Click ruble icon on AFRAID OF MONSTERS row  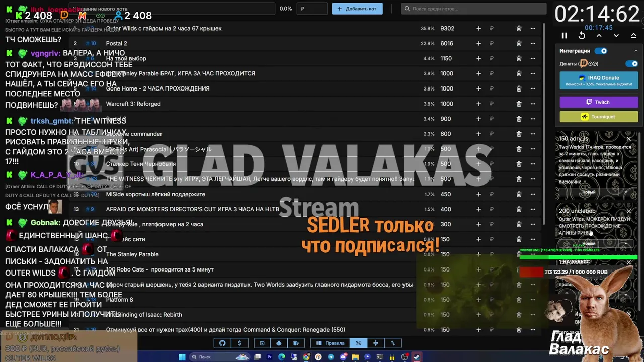click(492, 210)
